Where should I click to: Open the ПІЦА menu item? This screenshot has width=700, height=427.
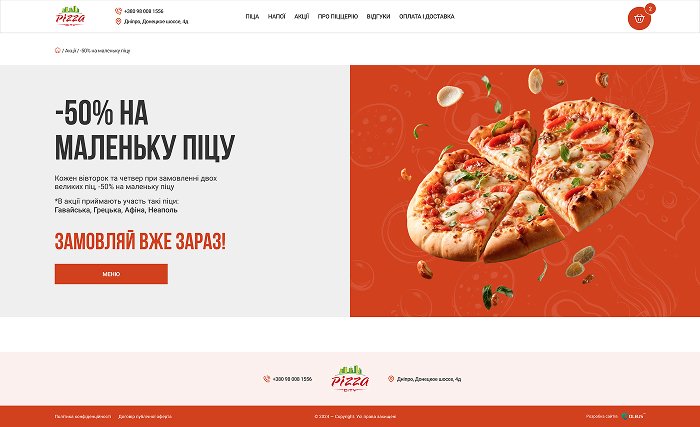252,17
